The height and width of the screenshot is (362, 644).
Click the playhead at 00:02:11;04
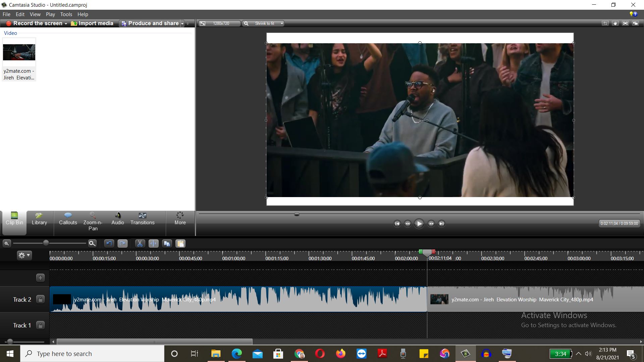427,253
